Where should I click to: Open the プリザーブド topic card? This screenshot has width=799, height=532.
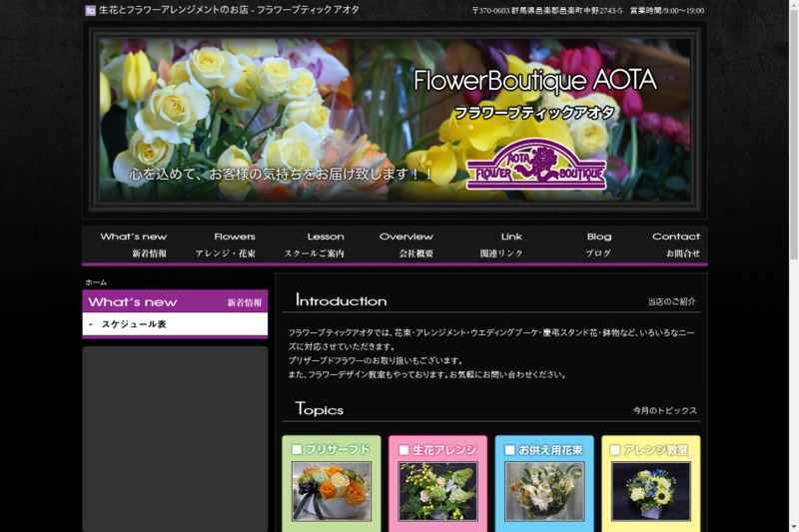tap(332, 483)
